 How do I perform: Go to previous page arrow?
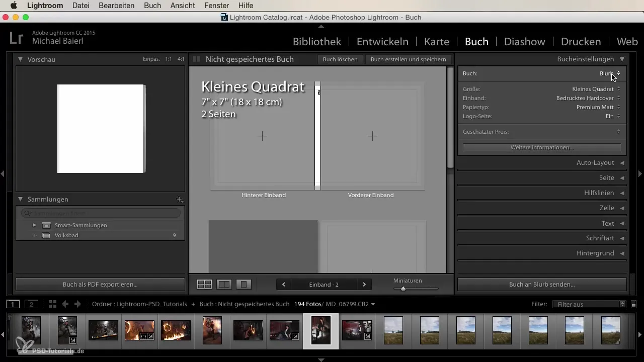[x=284, y=285]
